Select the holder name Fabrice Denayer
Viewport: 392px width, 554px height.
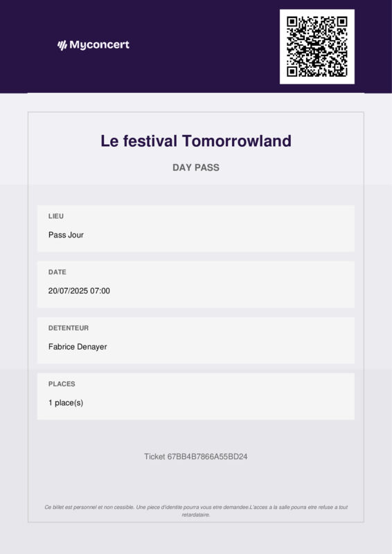[78, 347]
